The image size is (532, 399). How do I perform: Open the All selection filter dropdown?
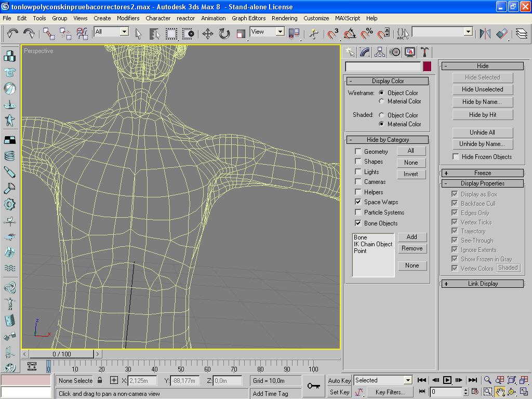pos(124,32)
